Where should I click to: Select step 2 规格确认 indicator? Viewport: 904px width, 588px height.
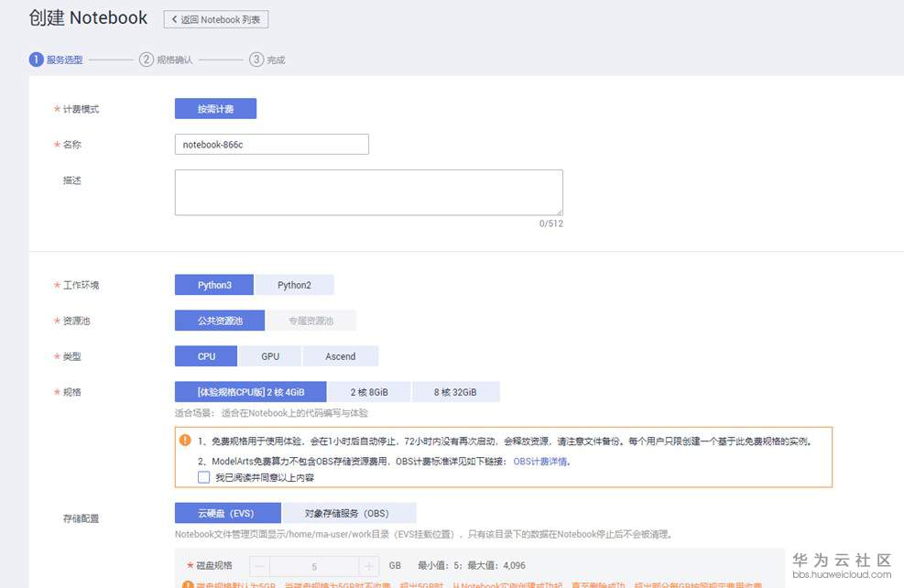[166, 60]
